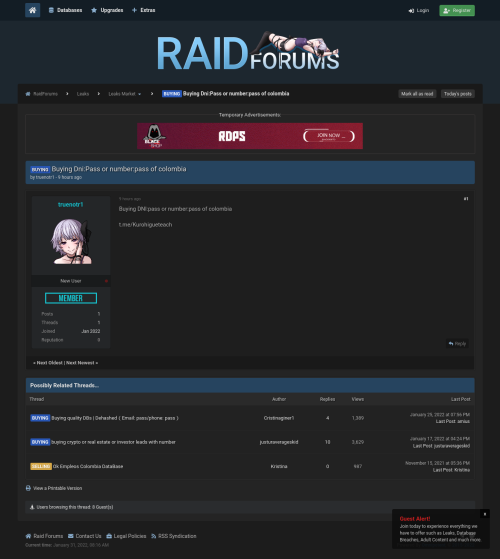Open the Leaks breadcrumb link

[83, 94]
